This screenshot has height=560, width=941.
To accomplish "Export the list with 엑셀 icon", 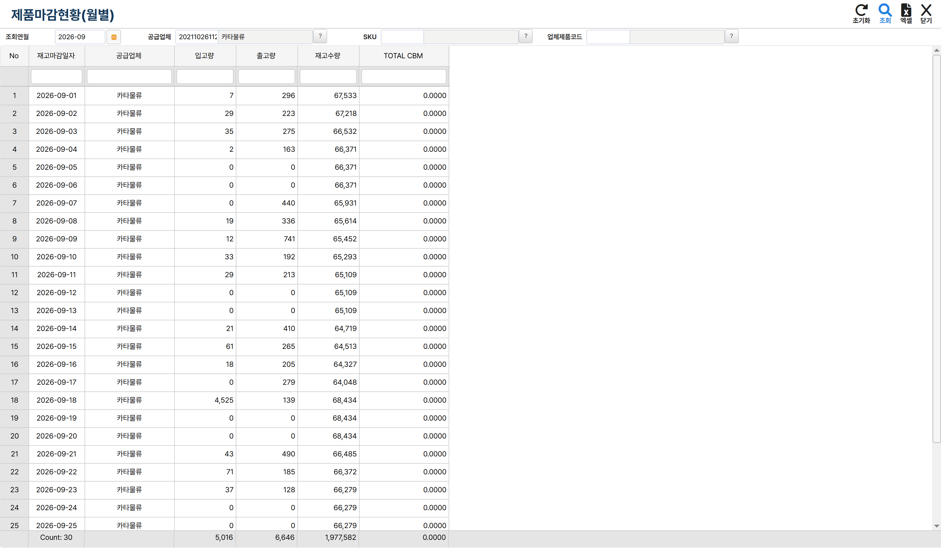I will click(x=906, y=14).
